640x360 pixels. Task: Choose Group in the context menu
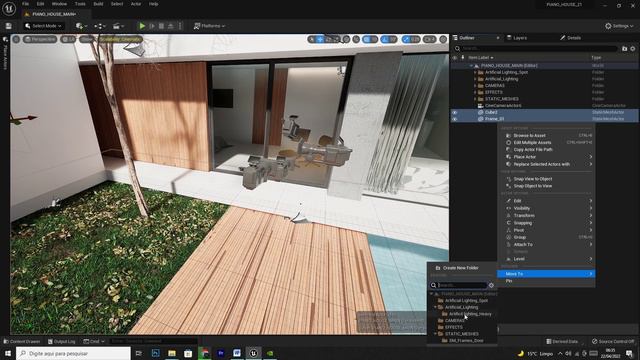pyautogui.click(x=547, y=237)
